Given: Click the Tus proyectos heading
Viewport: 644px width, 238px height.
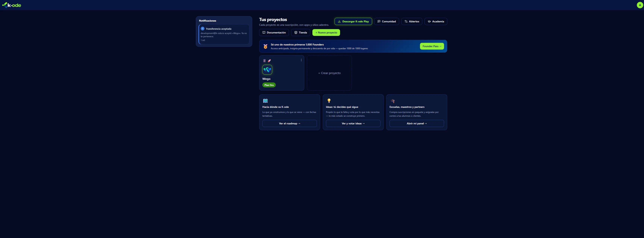Looking at the screenshot, I should click(x=273, y=20).
